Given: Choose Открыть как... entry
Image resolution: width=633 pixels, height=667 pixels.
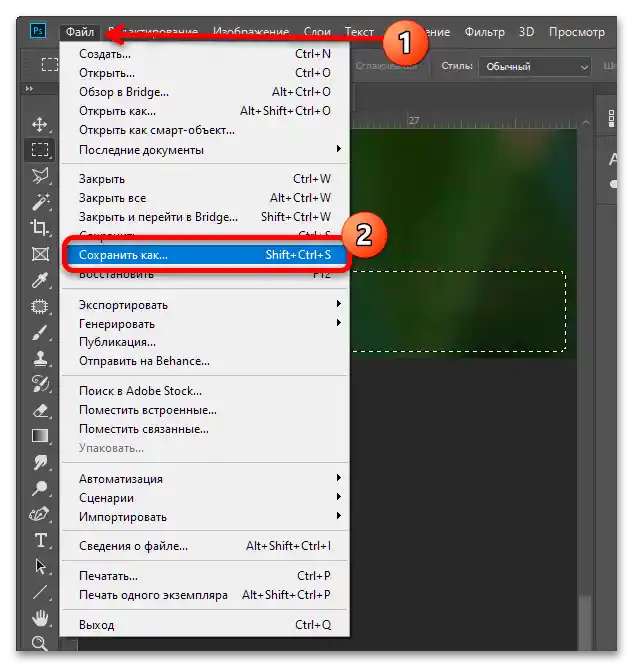Looking at the screenshot, I should (x=205, y=111).
